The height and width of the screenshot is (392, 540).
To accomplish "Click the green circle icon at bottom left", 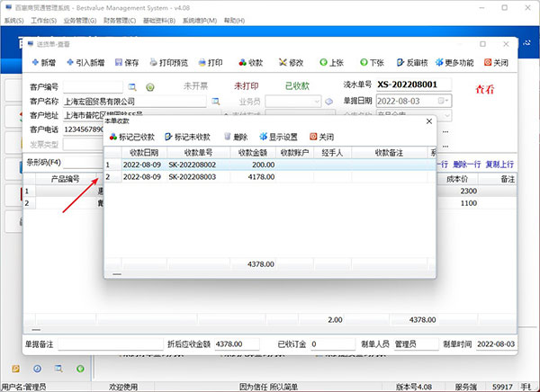I will click(x=80, y=369).
